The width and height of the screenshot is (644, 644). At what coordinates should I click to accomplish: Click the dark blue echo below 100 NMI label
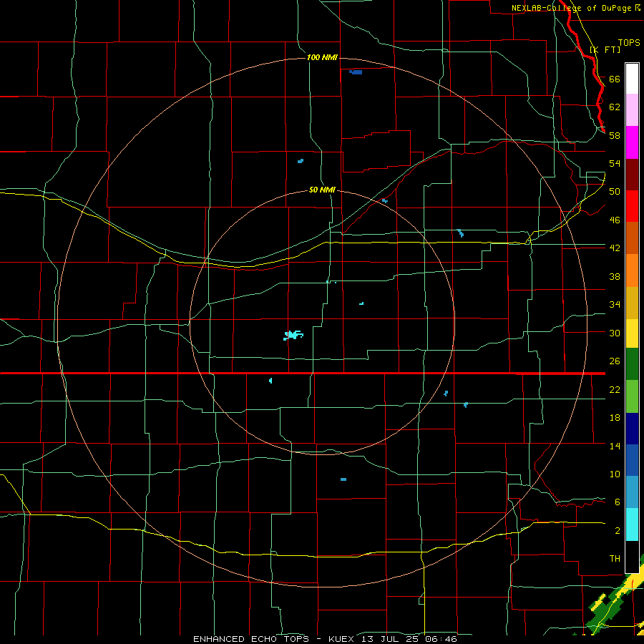(x=356, y=72)
